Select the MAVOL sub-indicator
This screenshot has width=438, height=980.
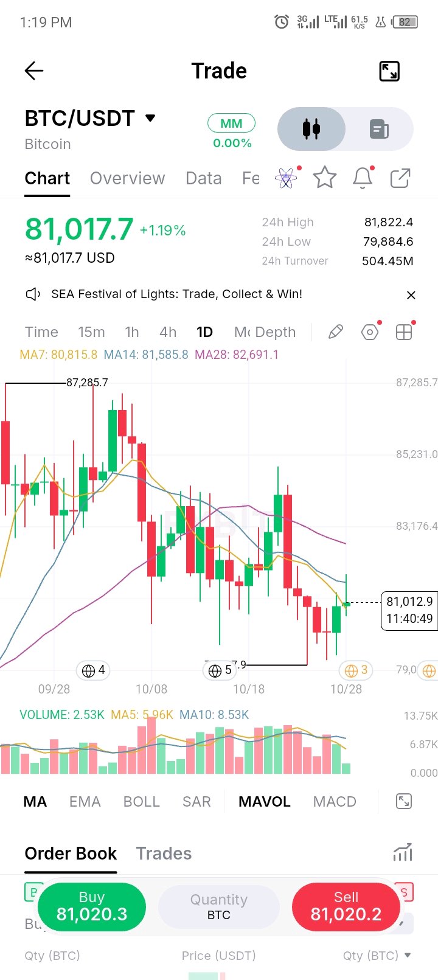[265, 802]
